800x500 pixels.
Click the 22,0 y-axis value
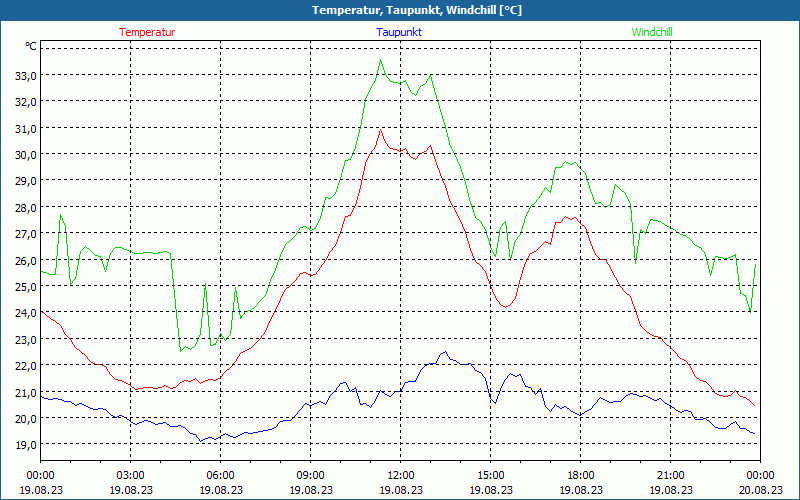(26, 366)
